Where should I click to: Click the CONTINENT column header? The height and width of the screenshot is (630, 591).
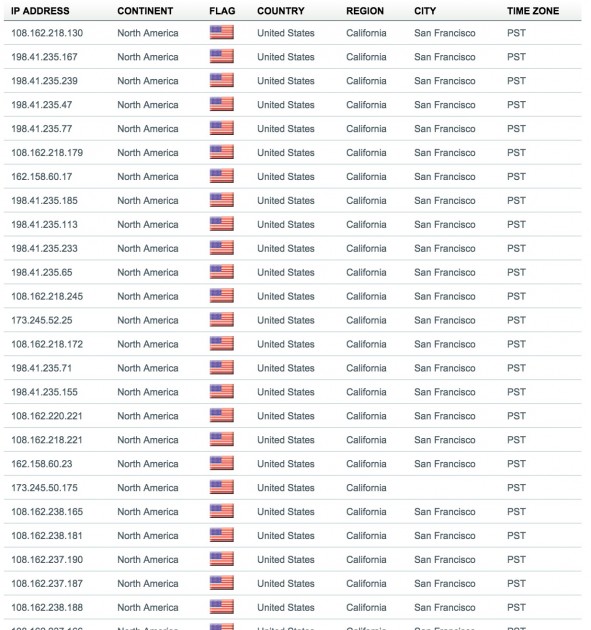145,11
